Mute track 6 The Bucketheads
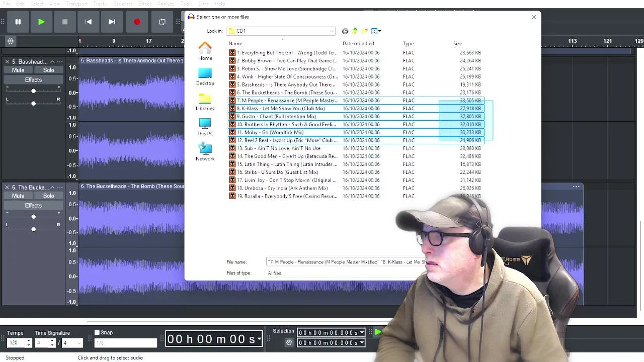The width and height of the screenshot is (644, 362). coord(18,196)
